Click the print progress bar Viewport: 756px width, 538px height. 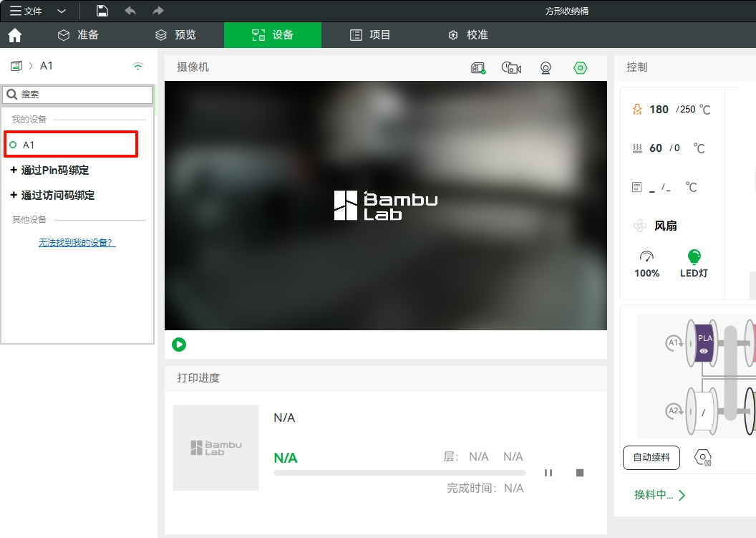point(399,473)
